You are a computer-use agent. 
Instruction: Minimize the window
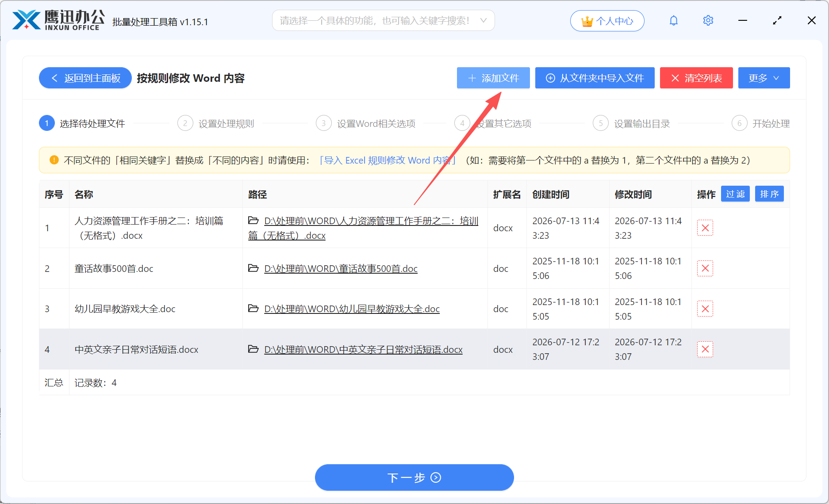(x=743, y=21)
